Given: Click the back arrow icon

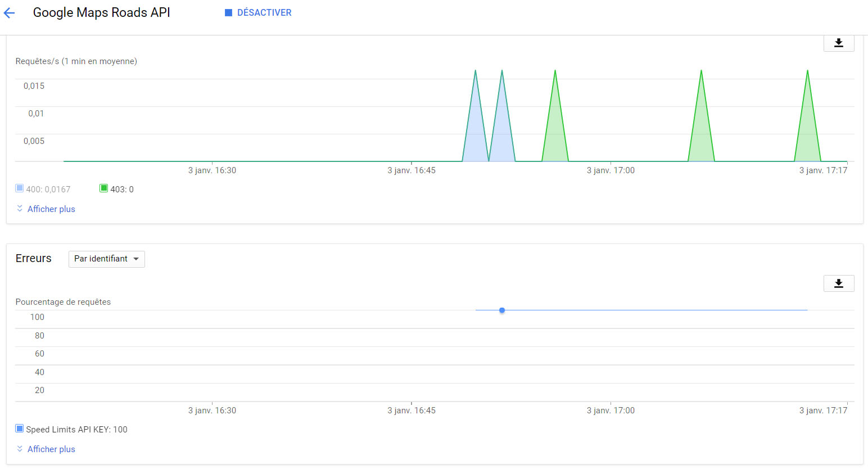Looking at the screenshot, I should [x=10, y=13].
